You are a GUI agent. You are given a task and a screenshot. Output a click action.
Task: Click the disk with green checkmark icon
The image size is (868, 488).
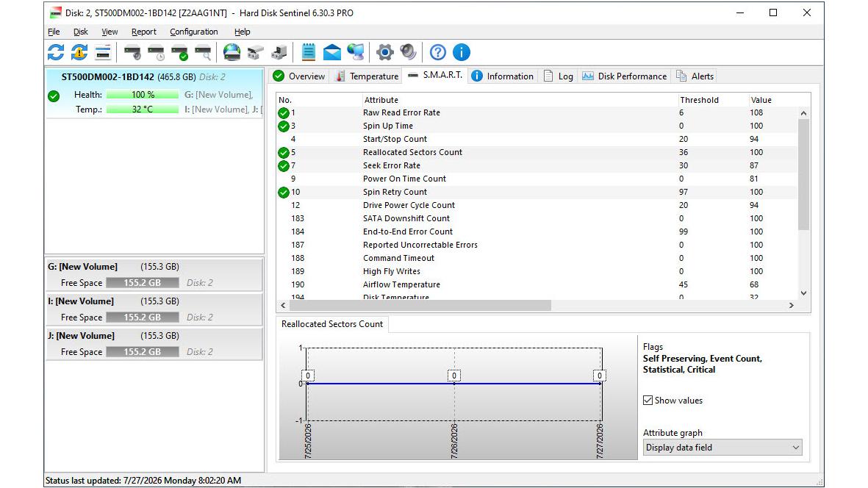(x=179, y=53)
